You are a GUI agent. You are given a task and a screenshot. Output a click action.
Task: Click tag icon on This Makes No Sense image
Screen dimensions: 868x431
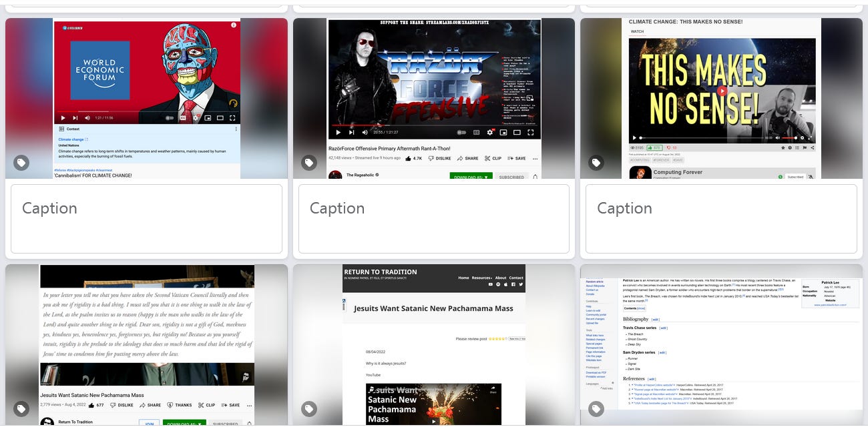(x=596, y=163)
